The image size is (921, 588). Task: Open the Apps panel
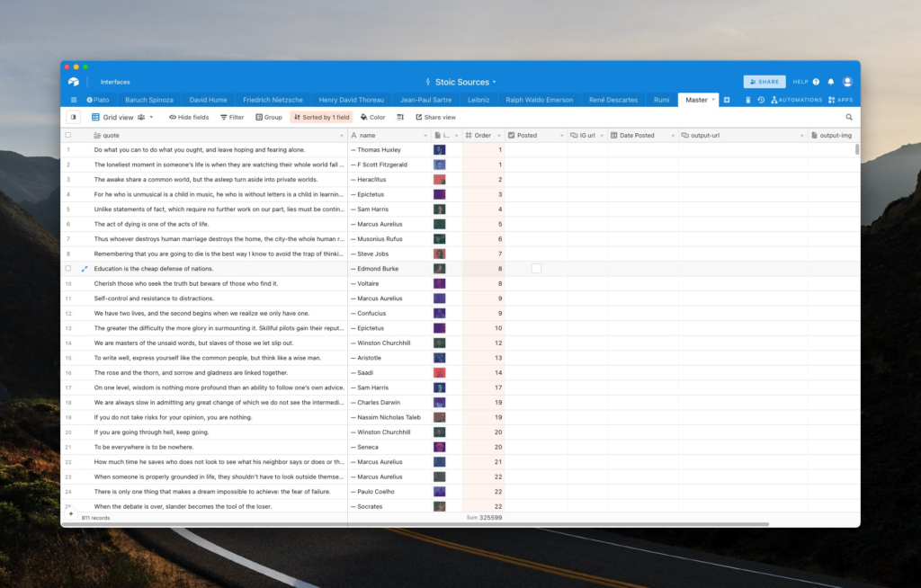coord(841,100)
